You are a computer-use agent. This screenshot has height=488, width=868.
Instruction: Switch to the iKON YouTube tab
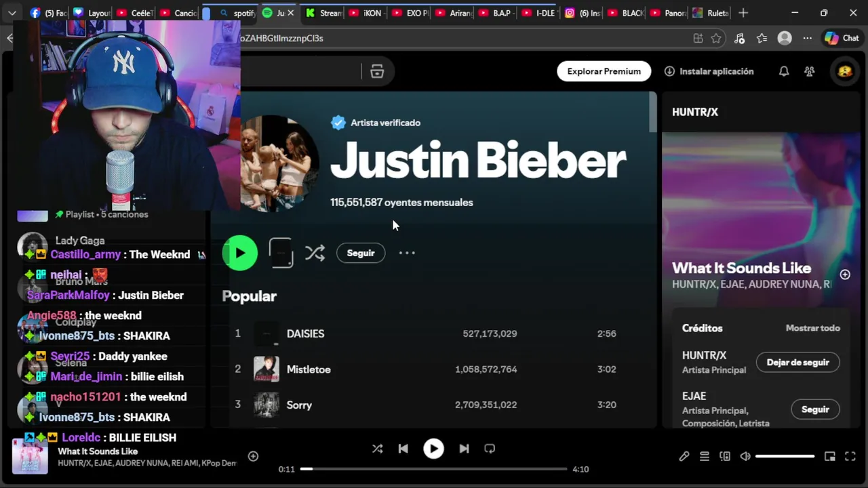pos(366,13)
